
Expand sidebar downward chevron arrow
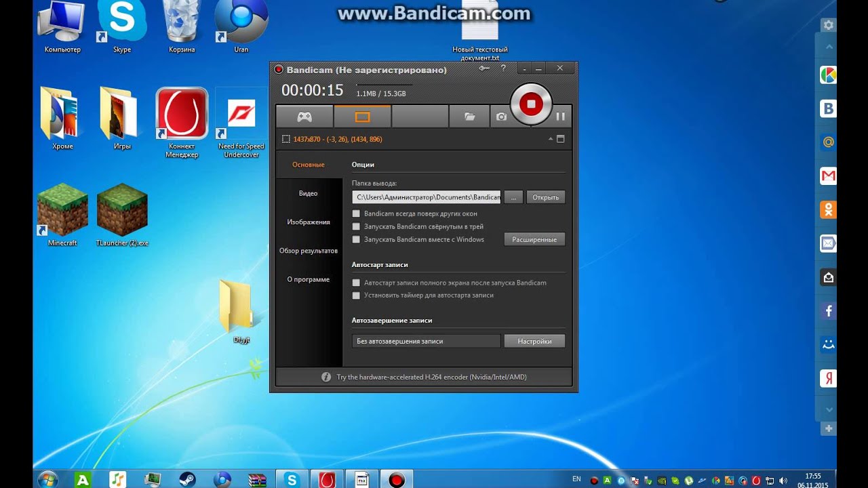pyautogui.click(x=828, y=409)
